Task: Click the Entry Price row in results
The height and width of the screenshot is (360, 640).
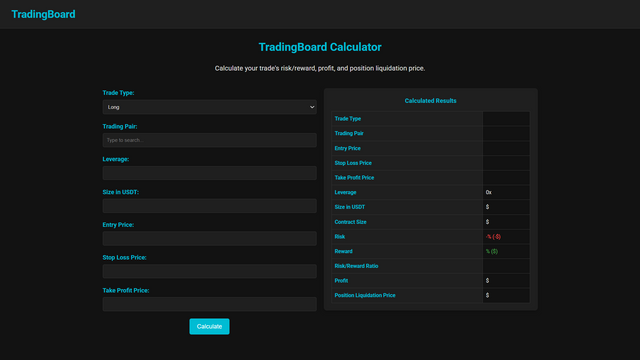Action: coord(431,148)
